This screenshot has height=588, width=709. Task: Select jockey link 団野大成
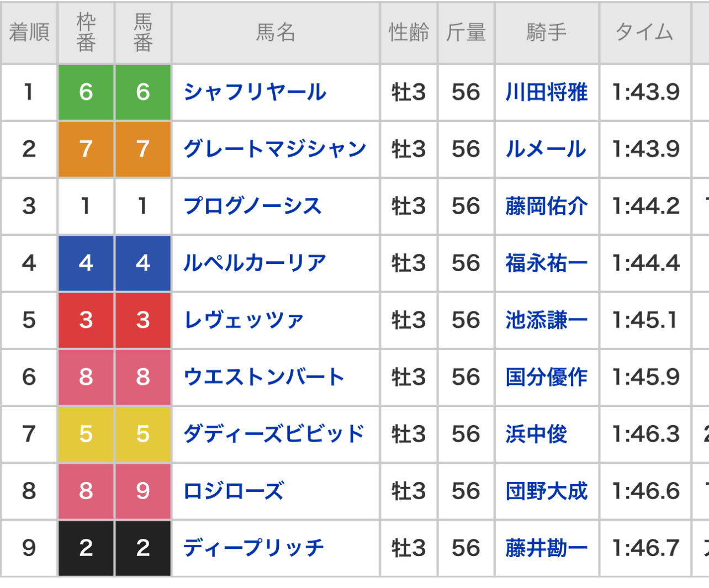pos(546,491)
